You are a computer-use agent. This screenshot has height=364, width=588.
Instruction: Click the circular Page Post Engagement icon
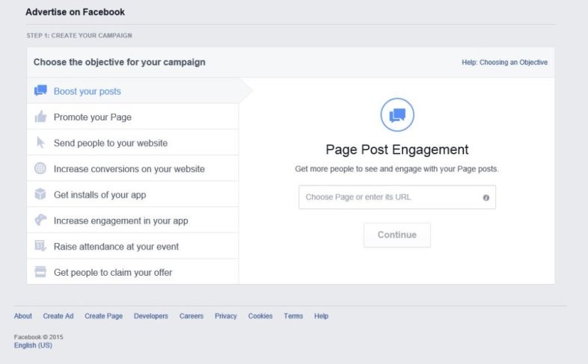[x=397, y=114]
